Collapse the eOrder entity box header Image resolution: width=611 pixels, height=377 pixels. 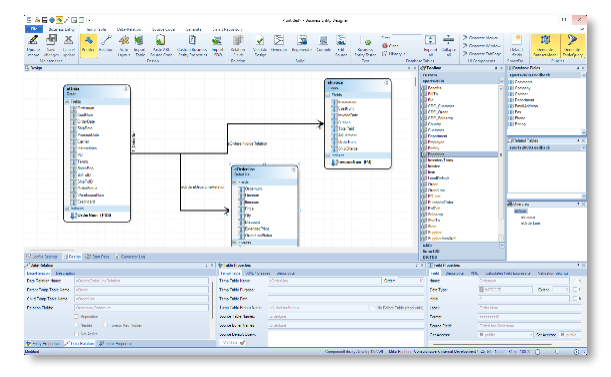126,89
